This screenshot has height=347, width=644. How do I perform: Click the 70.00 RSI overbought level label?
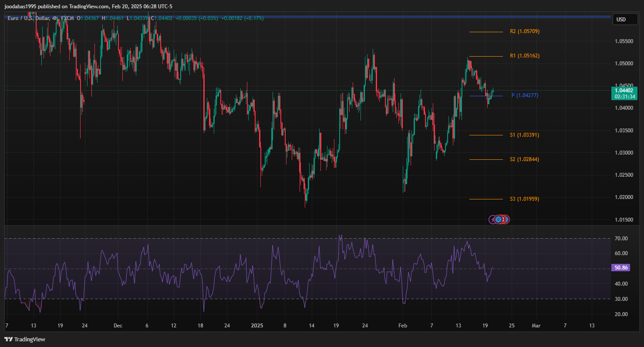tap(621, 239)
